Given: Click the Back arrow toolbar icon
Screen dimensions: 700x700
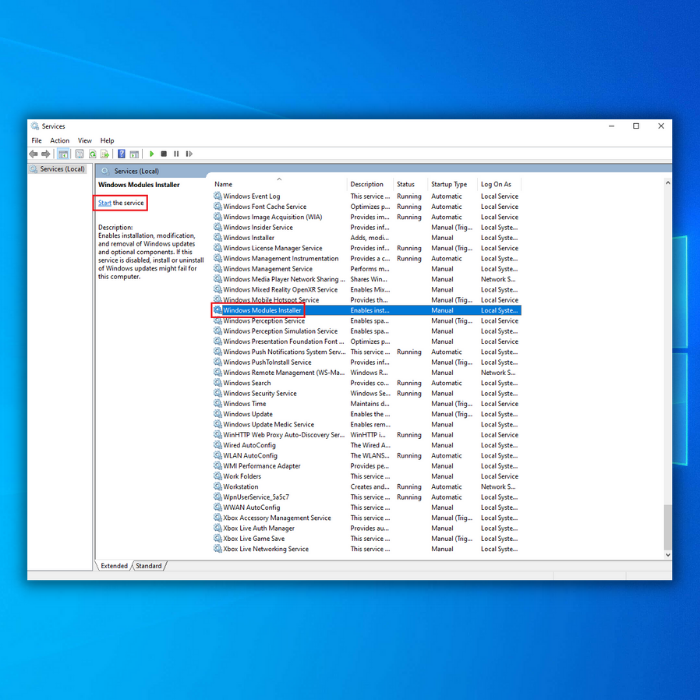Looking at the screenshot, I should (33, 154).
